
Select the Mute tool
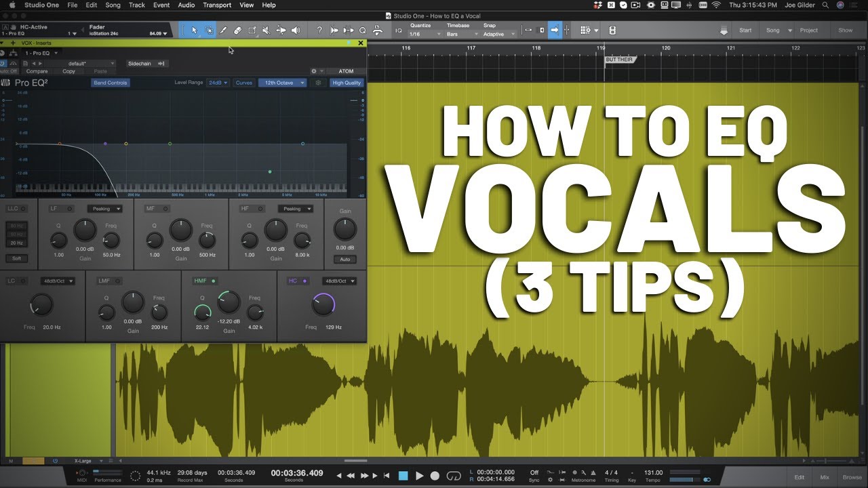point(266,30)
